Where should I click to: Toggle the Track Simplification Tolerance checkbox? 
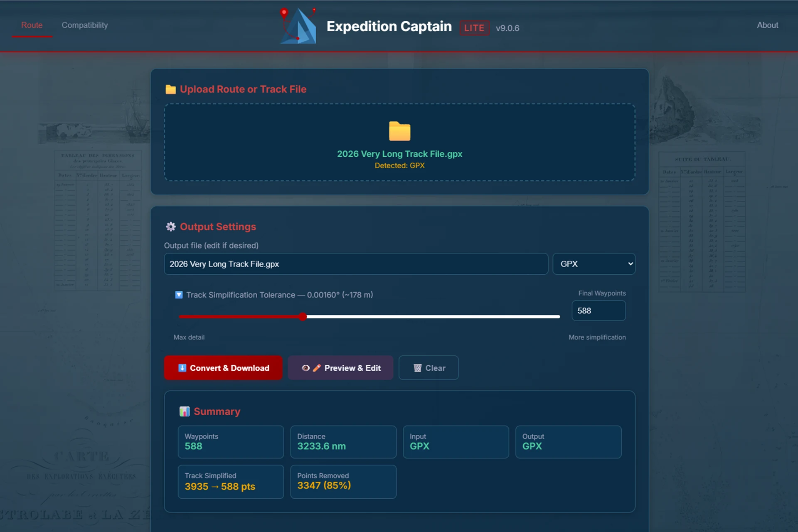point(179,295)
